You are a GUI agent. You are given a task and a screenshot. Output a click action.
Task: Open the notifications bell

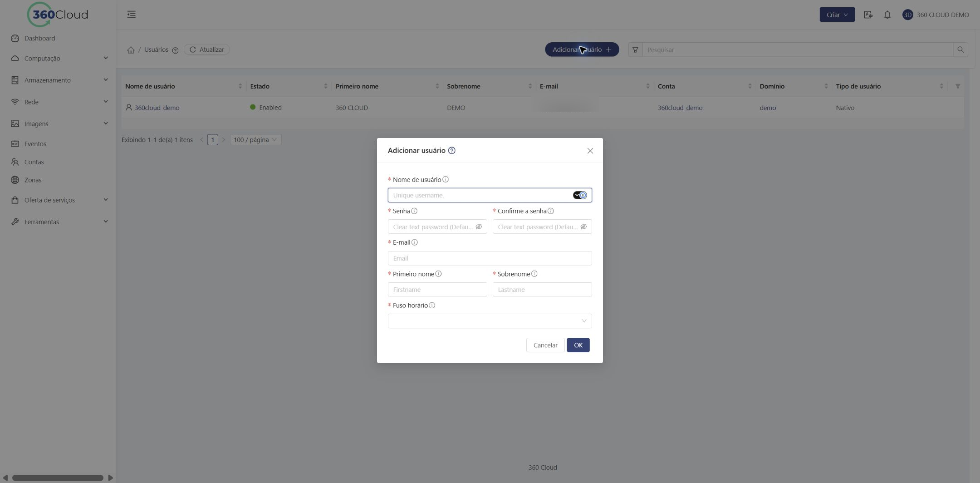(x=887, y=15)
